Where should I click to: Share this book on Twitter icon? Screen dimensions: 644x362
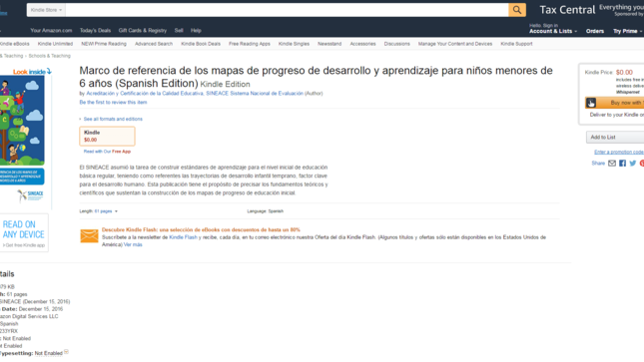tap(633, 164)
